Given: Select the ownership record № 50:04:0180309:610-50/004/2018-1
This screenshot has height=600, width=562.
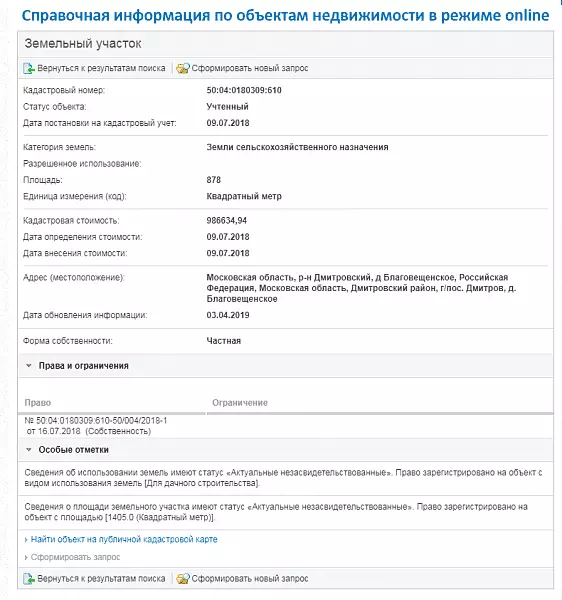Looking at the screenshot, I should 96,426.
